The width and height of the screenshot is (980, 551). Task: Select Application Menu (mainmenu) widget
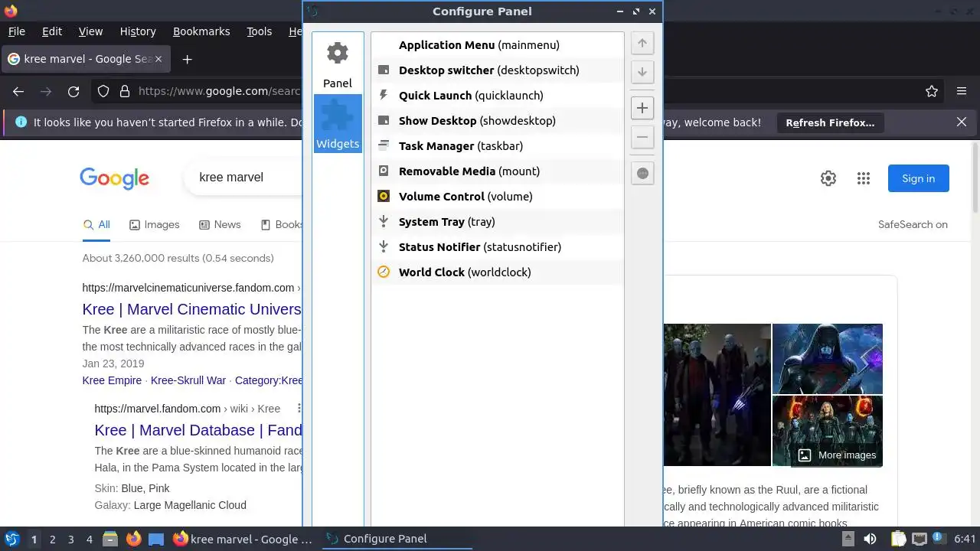point(498,45)
